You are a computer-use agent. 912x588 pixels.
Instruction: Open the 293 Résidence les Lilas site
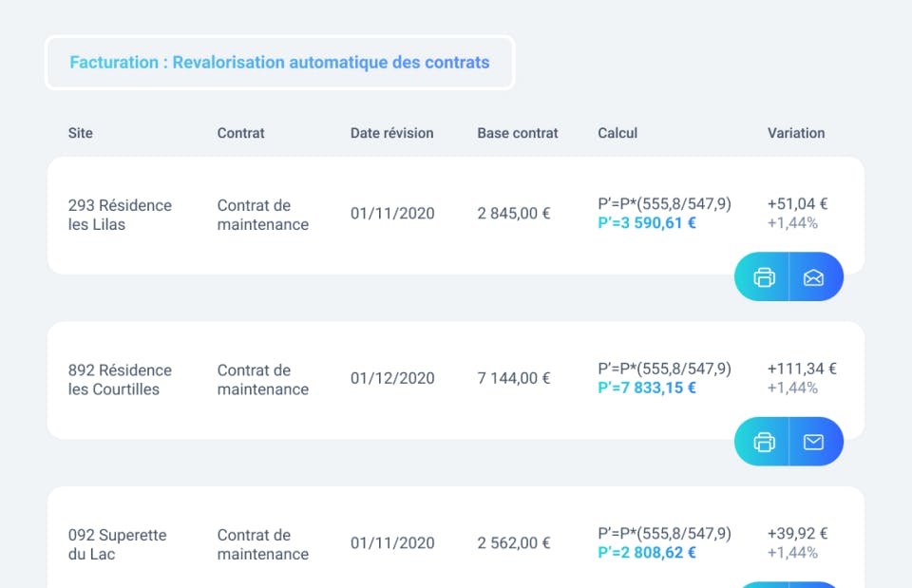(120, 215)
